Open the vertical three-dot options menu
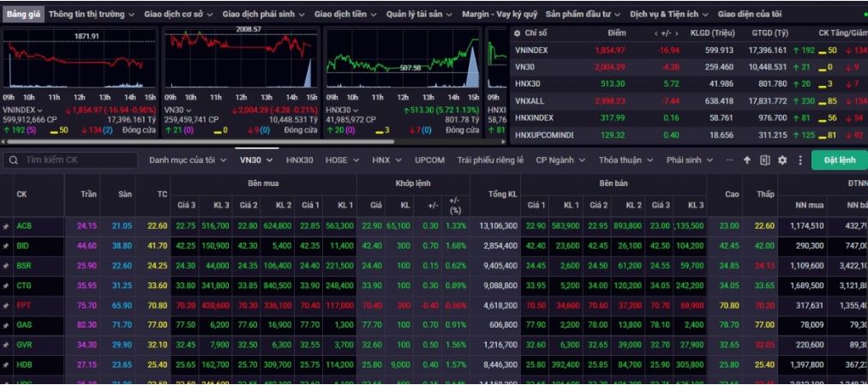This screenshot has width=868, height=385. click(799, 160)
